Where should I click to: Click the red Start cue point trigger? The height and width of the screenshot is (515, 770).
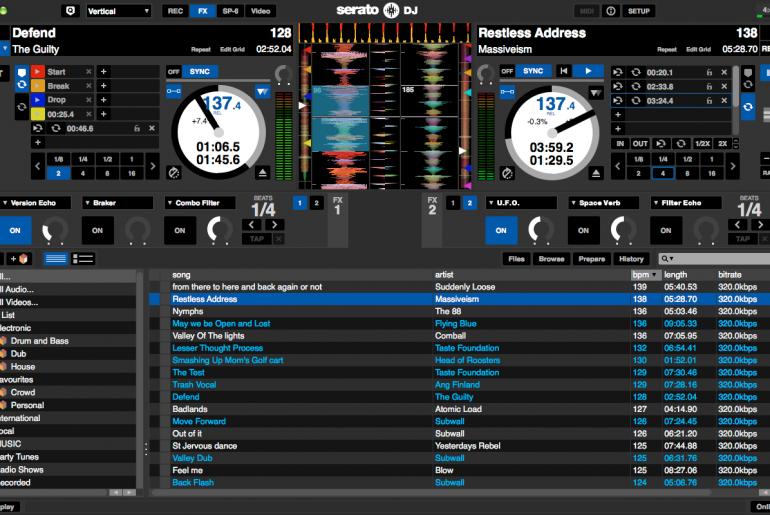(39, 72)
